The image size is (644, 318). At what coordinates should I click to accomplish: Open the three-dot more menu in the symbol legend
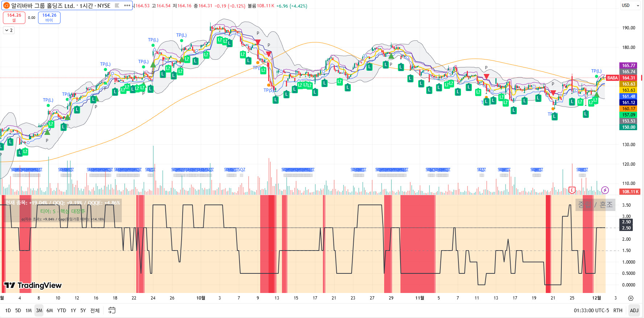127,5
